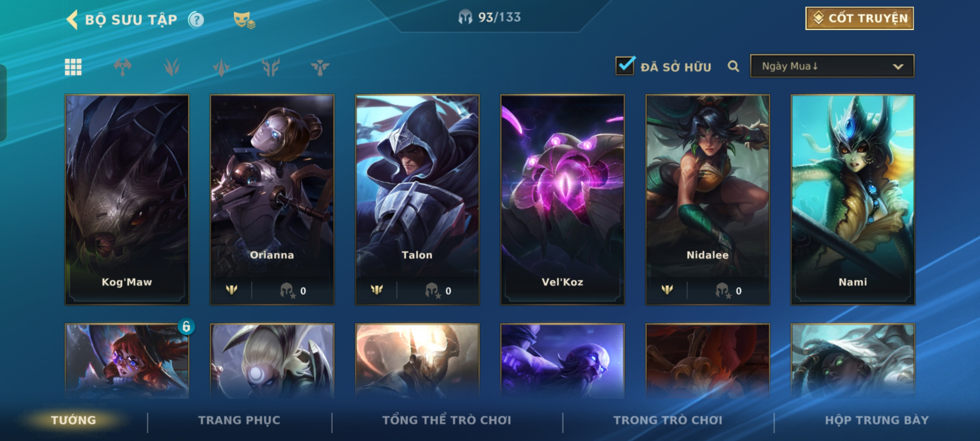The image size is (980, 441).
Task: Click the Cốt Truyện button
Action: pyautogui.click(x=860, y=18)
